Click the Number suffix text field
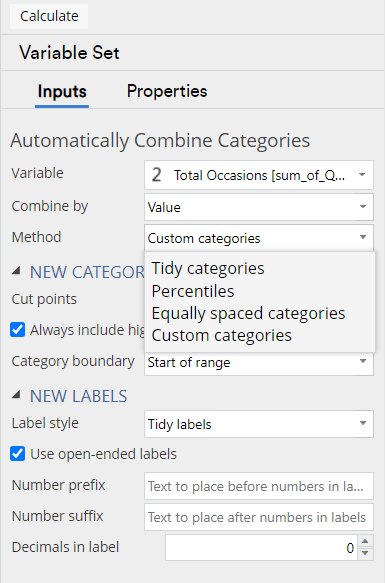 pos(259,517)
